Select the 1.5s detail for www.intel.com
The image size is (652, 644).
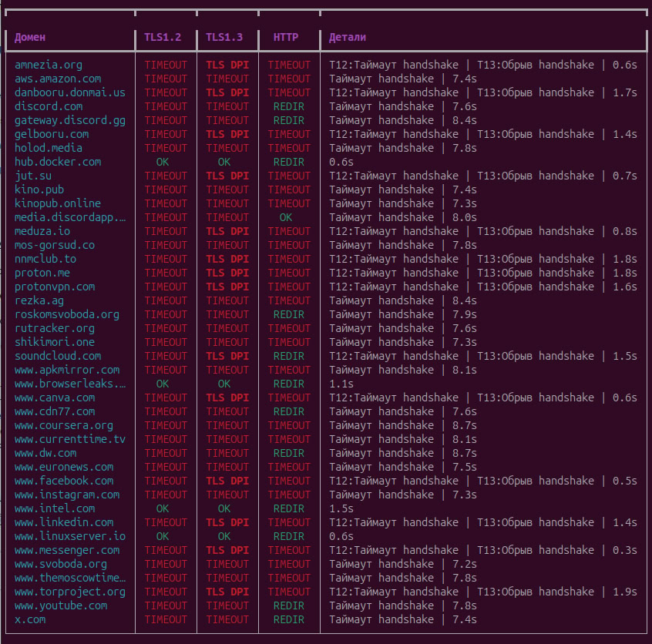[x=341, y=508]
